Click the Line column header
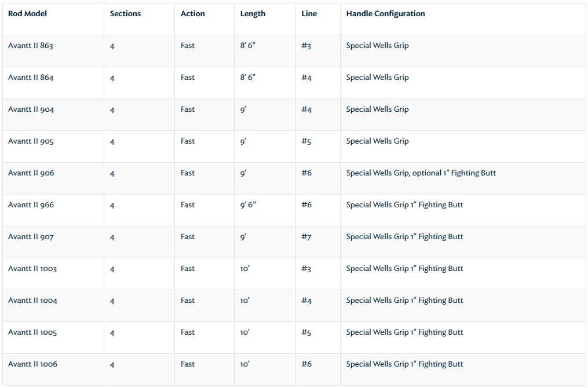The width and height of the screenshot is (588, 388). pos(309,14)
